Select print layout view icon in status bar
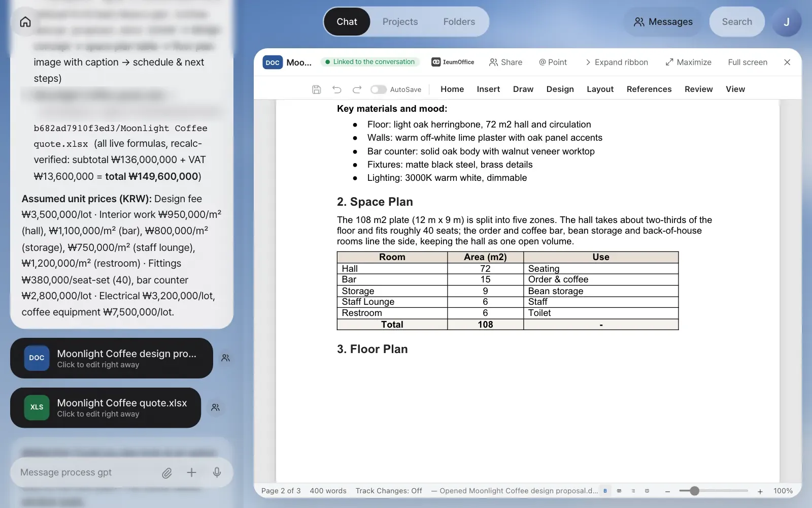Image resolution: width=812 pixels, height=508 pixels. [605, 491]
